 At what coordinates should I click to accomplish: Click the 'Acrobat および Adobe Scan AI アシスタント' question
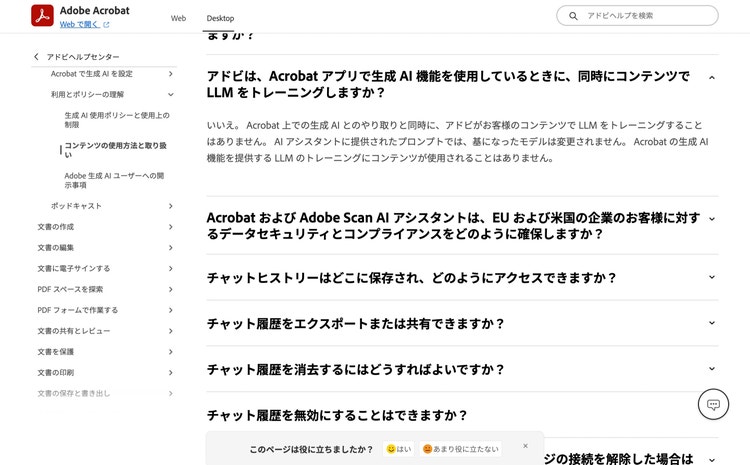tap(453, 226)
